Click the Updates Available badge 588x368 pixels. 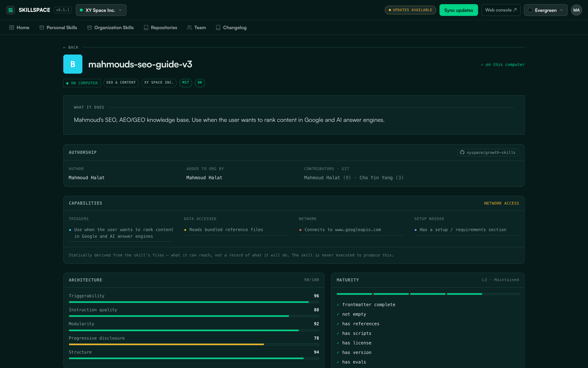point(410,10)
